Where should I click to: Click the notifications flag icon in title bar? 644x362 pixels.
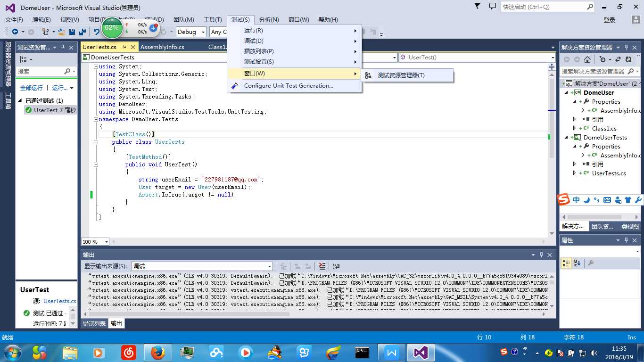(x=477, y=7)
